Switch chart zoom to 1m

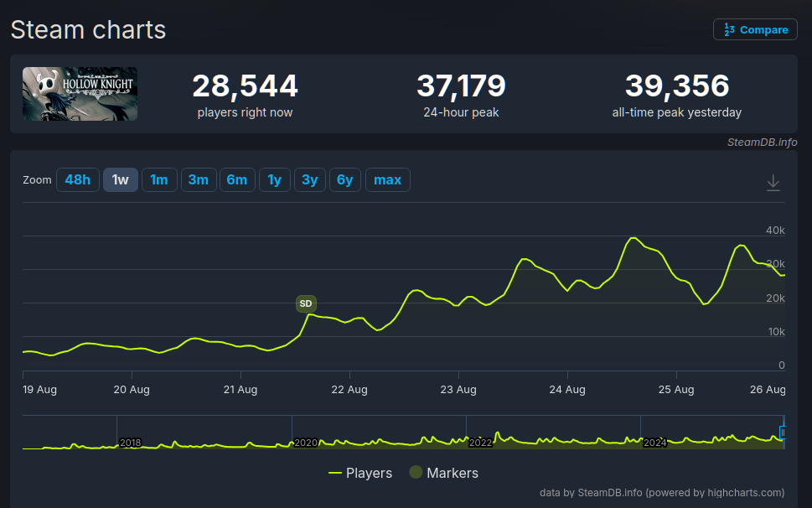[x=159, y=179]
